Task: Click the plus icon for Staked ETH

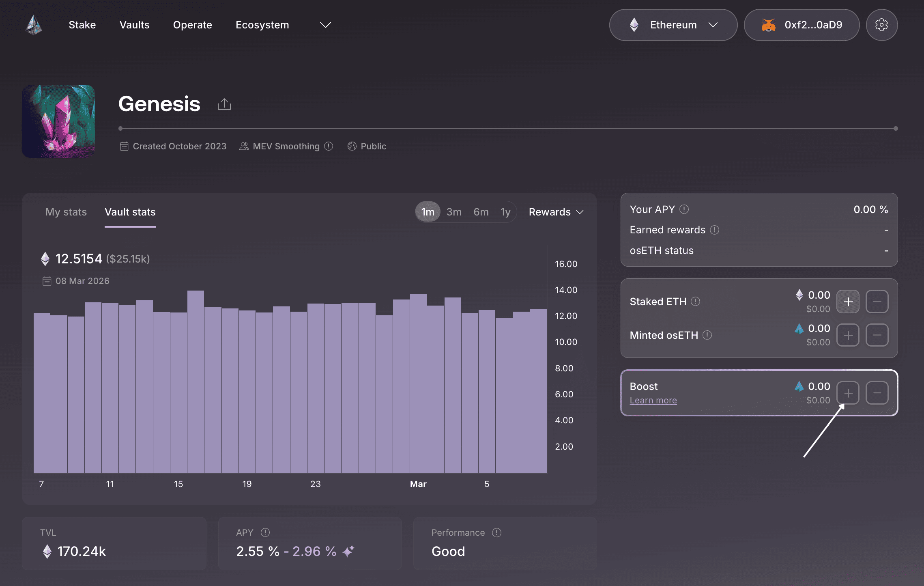Action: click(848, 302)
